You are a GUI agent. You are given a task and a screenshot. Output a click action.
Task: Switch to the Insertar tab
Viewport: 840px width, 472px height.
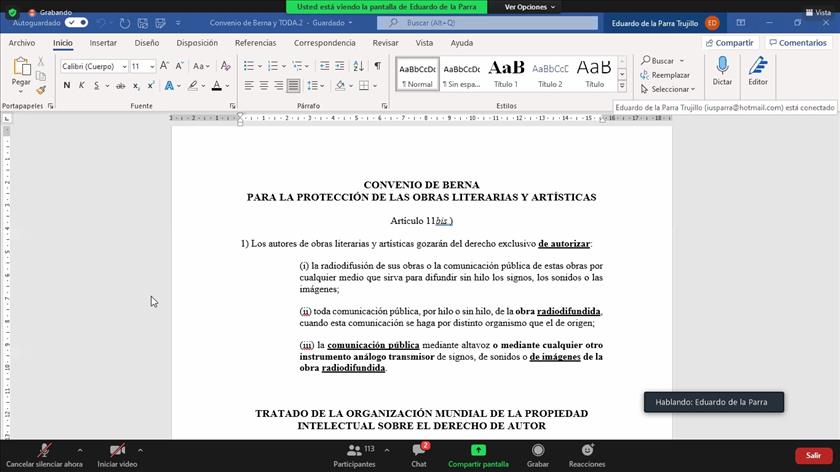[103, 43]
